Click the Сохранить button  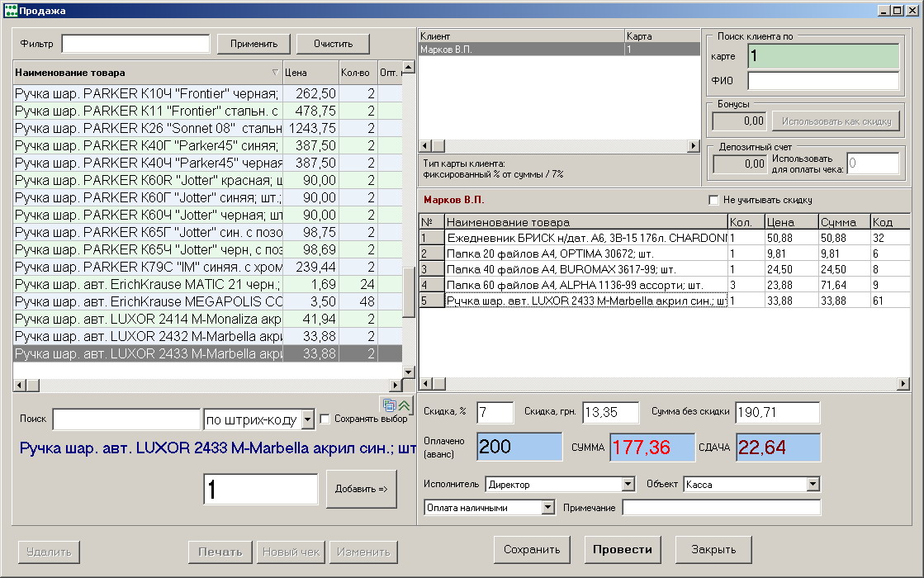click(x=532, y=549)
